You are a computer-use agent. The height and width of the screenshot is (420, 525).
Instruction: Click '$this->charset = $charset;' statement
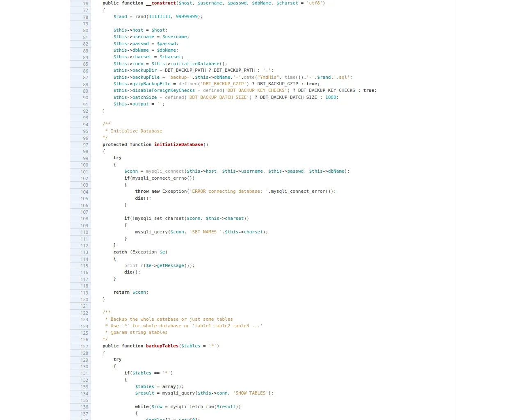point(148,57)
